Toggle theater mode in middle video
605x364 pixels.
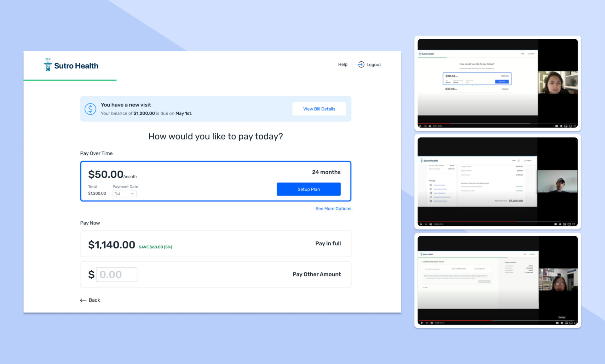[x=569, y=224]
